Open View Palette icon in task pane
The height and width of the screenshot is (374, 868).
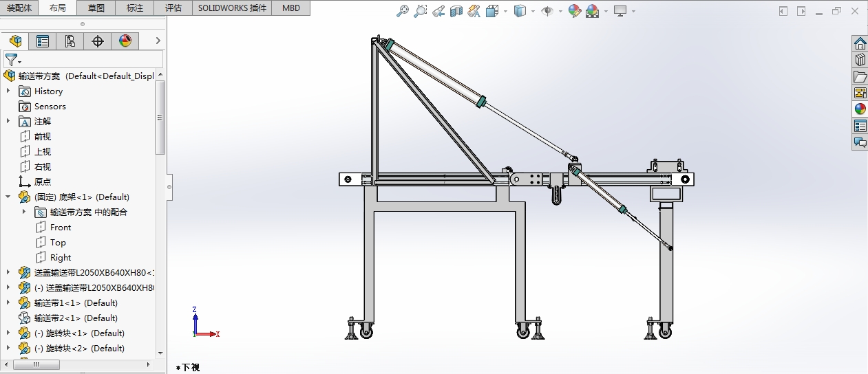click(860, 93)
